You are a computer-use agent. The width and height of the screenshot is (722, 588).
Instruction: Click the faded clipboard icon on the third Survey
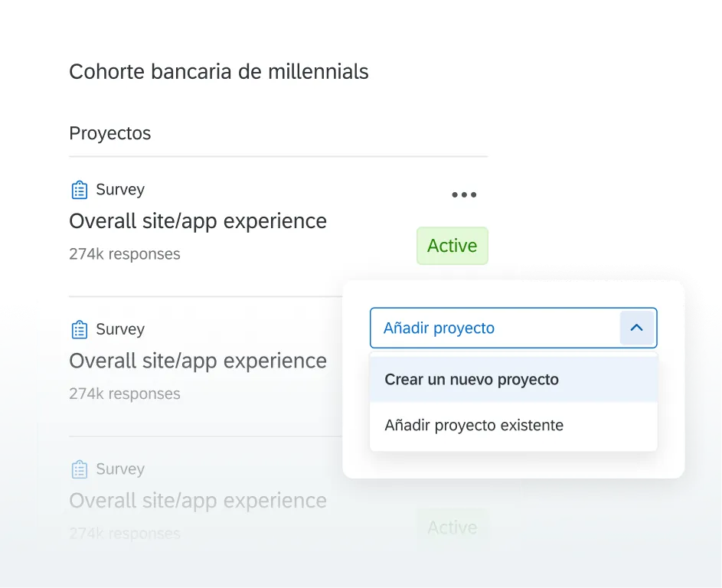79,469
